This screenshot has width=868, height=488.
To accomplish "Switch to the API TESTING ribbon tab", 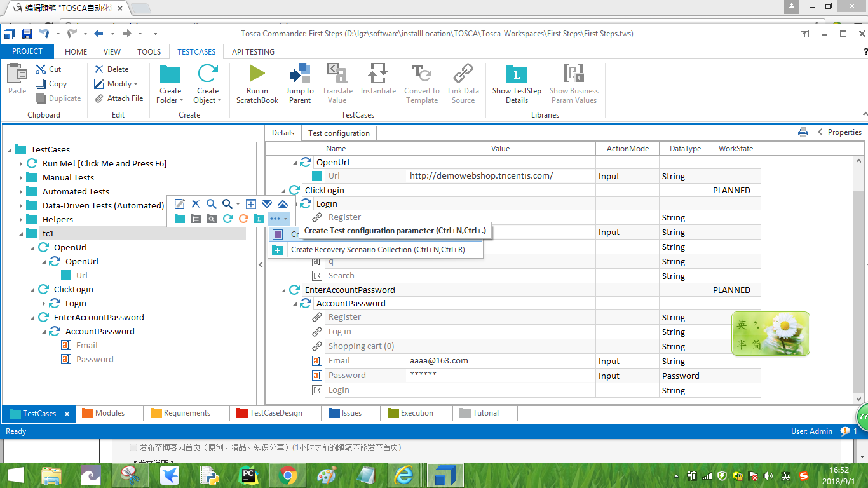I will 253,51.
